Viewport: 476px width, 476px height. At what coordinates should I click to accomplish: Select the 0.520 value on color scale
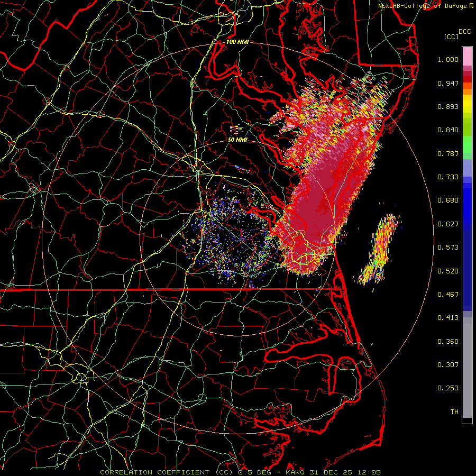[x=448, y=271]
